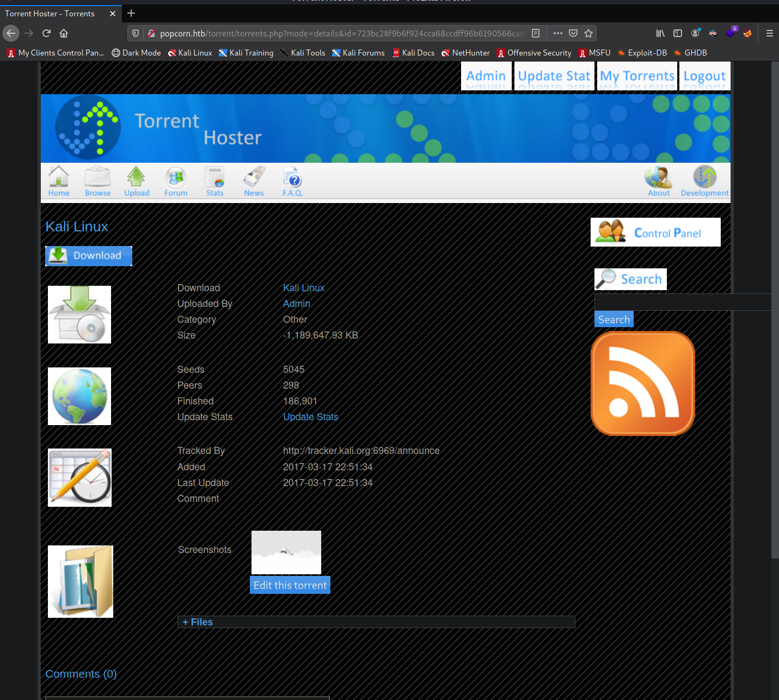The width and height of the screenshot is (779, 700).
Task: Click inside the search text field
Action: coord(683,302)
